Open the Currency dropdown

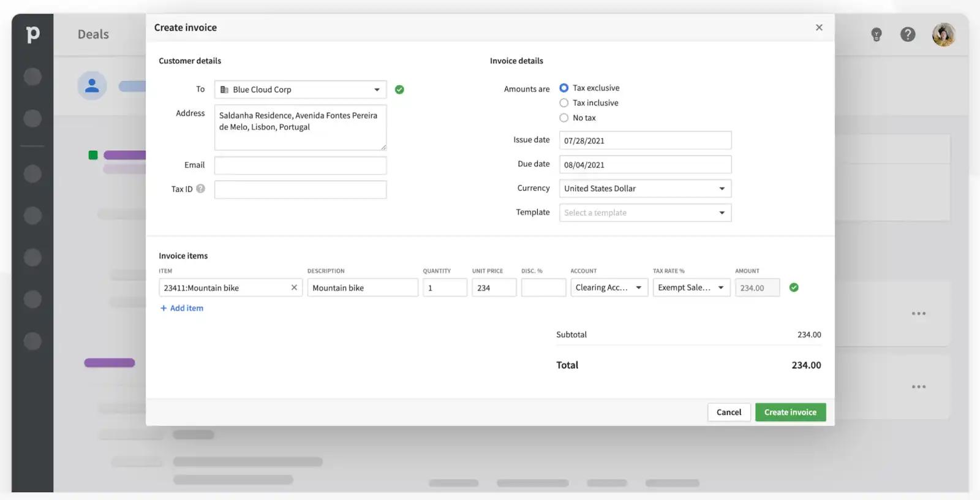pos(645,189)
